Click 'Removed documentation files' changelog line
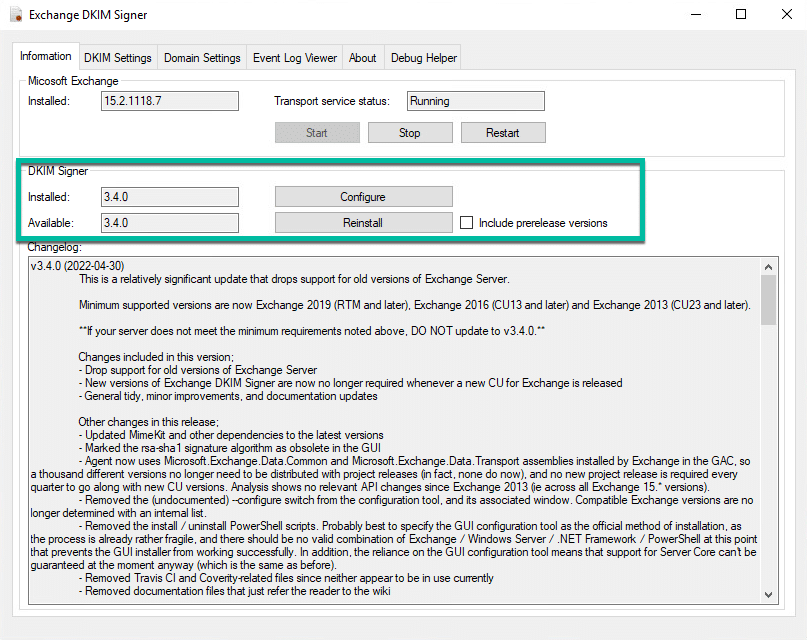The height and width of the screenshot is (640, 807). [234, 591]
